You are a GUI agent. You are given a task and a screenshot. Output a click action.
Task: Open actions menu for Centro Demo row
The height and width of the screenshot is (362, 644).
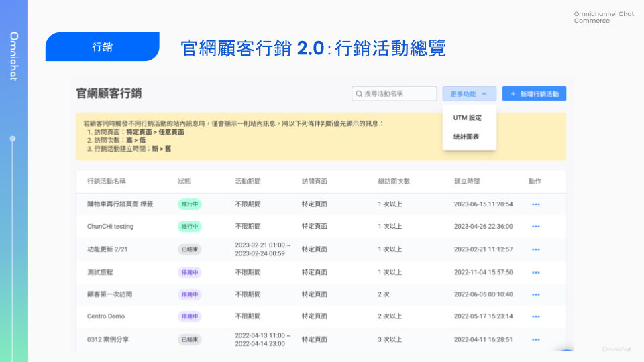535,317
